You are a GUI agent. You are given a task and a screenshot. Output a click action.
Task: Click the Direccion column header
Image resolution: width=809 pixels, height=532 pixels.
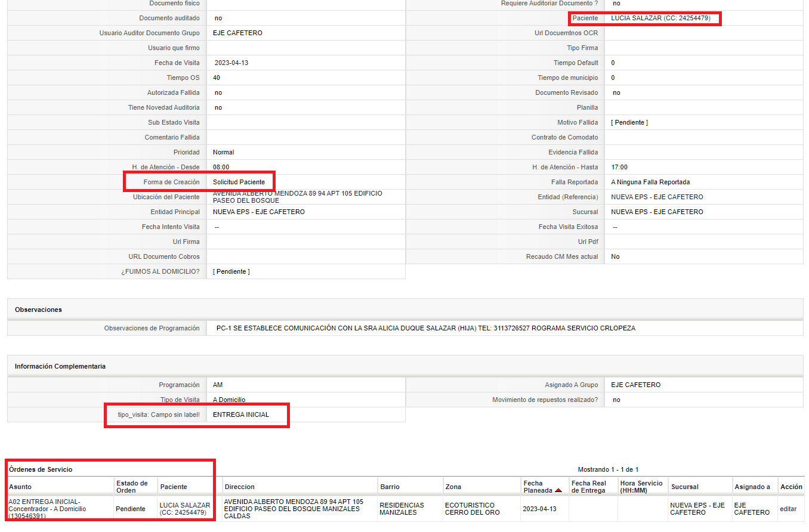(x=240, y=487)
